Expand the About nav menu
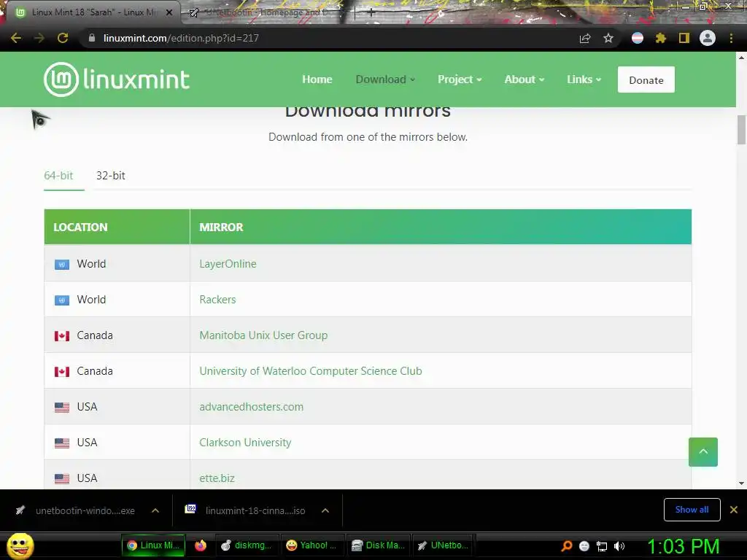Image resolution: width=747 pixels, height=560 pixels. pos(524,79)
